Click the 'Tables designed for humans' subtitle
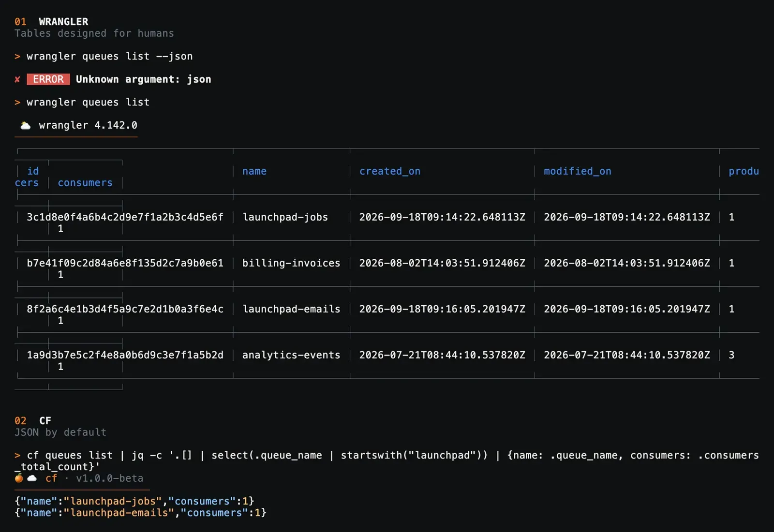The image size is (774, 532). (x=94, y=33)
